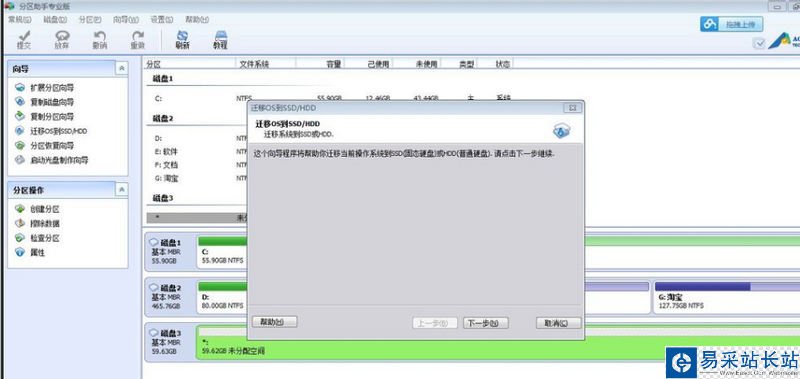Click the 帮助 button in the dialog
The image size is (800, 379).
[x=274, y=322]
